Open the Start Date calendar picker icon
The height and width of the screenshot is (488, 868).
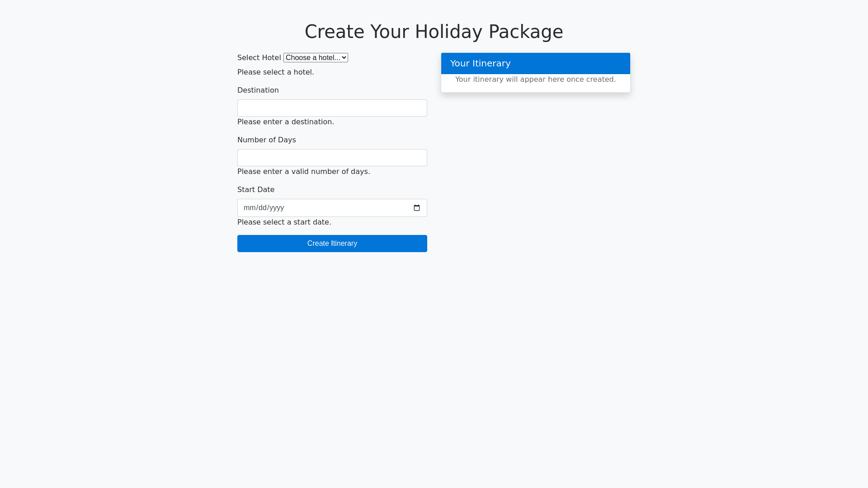click(417, 208)
